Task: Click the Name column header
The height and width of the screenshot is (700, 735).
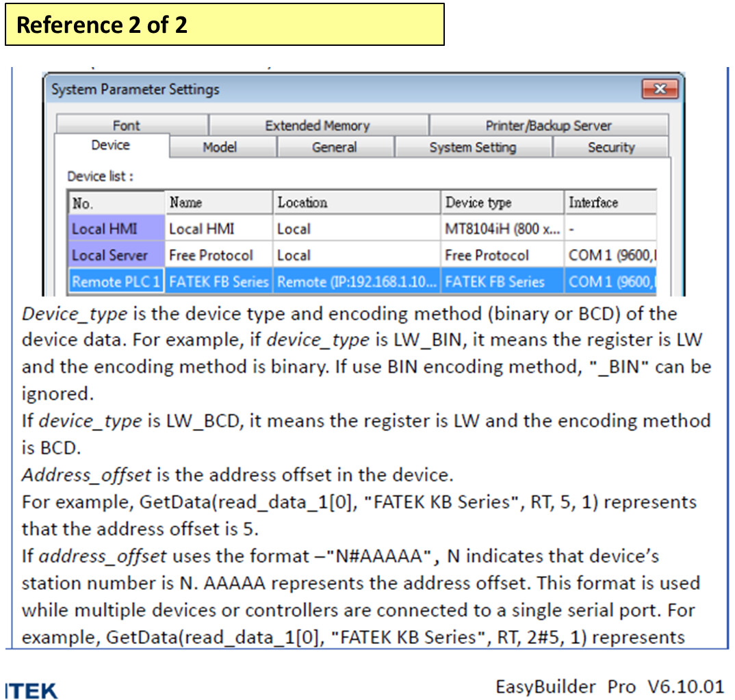Action: tap(218, 203)
